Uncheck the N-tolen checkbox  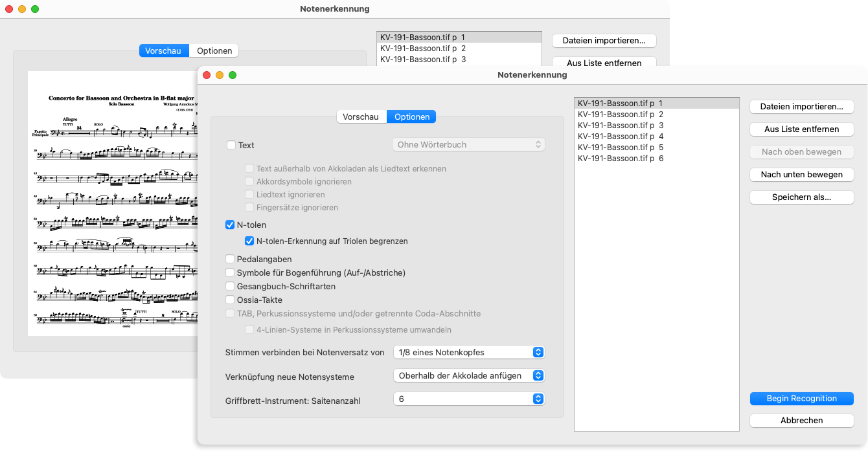[x=230, y=225]
